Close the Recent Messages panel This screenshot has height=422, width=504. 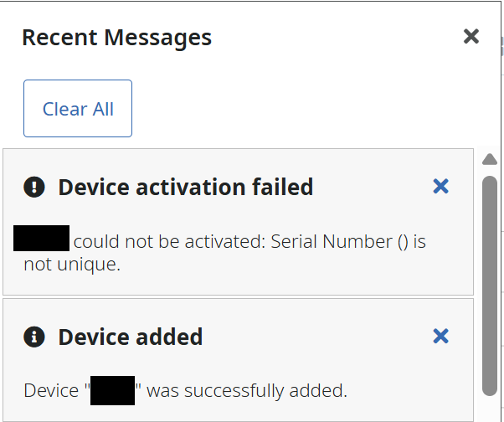tap(471, 36)
